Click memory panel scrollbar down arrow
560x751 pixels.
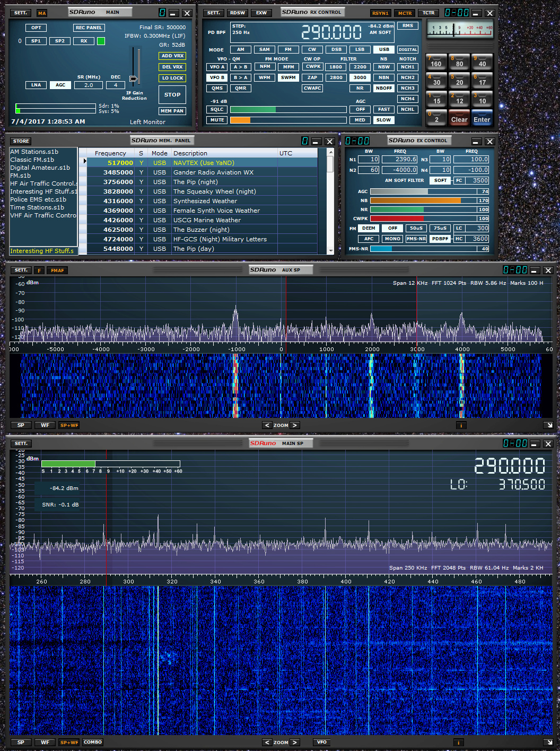point(330,250)
